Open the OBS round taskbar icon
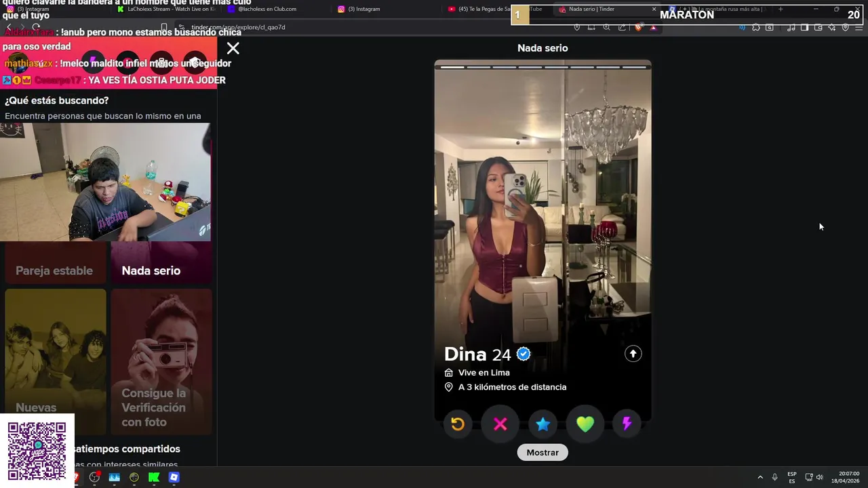Image resolution: width=868 pixels, height=488 pixels. [94, 477]
